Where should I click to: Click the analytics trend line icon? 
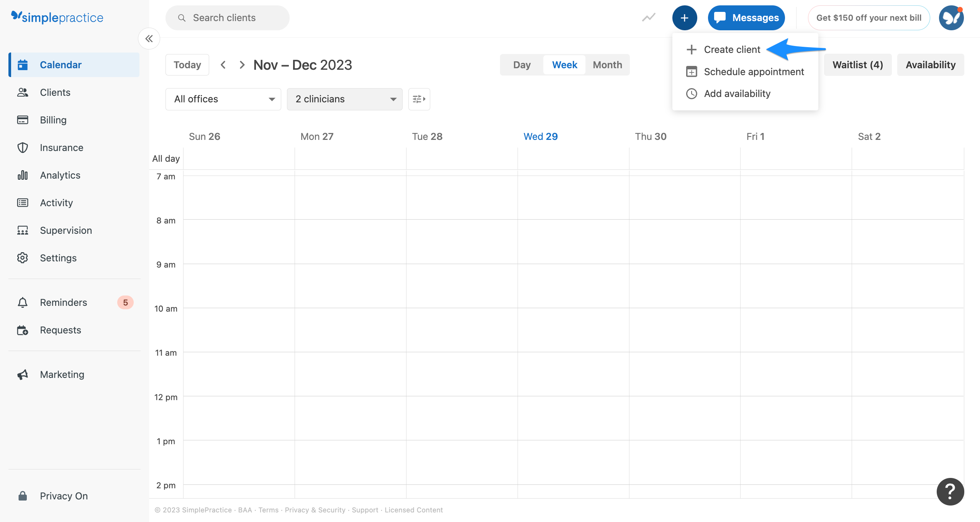click(649, 18)
